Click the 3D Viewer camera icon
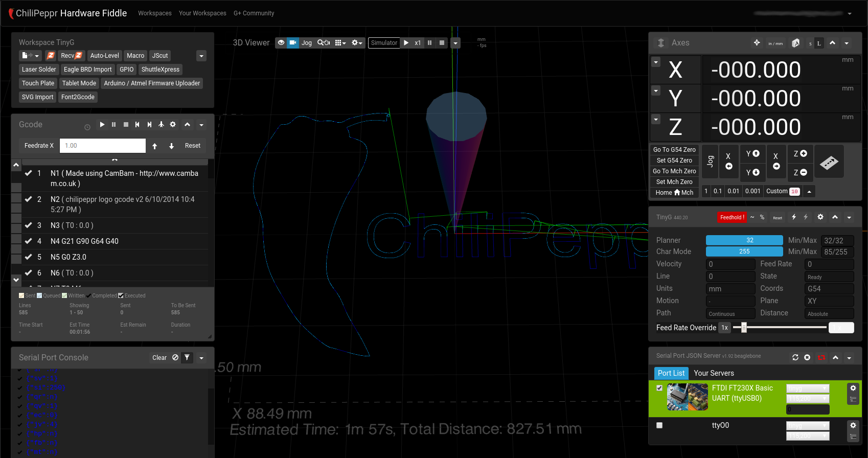The width and height of the screenshot is (868, 458). tap(293, 43)
